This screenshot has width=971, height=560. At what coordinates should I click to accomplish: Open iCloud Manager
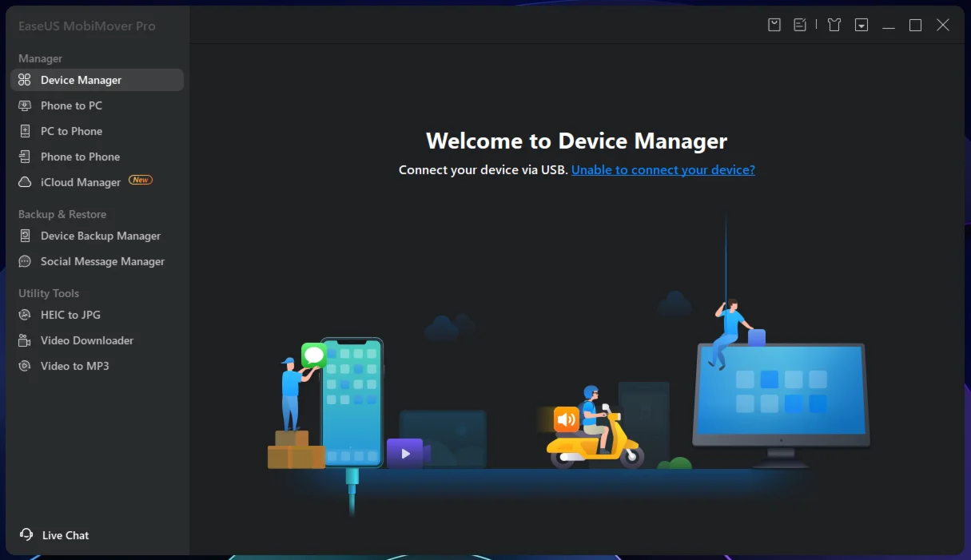coord(97,182)
